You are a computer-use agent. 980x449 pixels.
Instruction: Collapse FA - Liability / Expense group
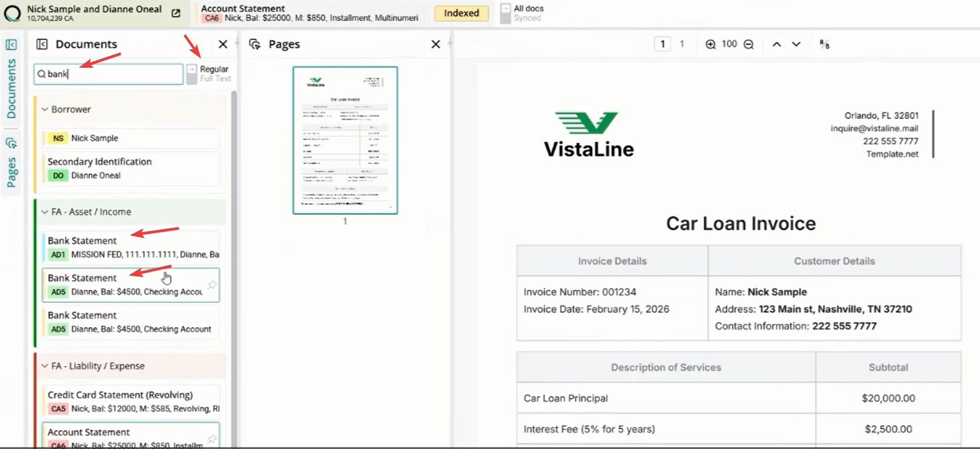[x=45, y=366]
